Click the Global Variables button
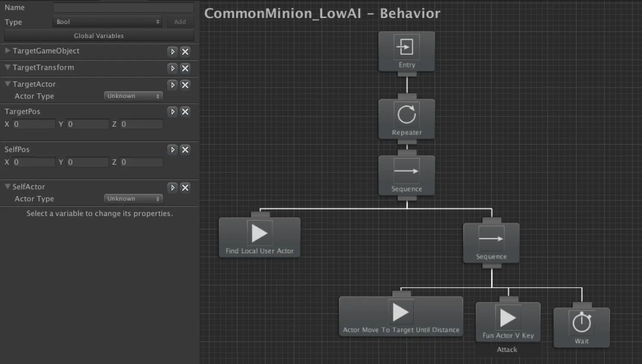This screenshot has height=364, width=642. click(99, 36)
